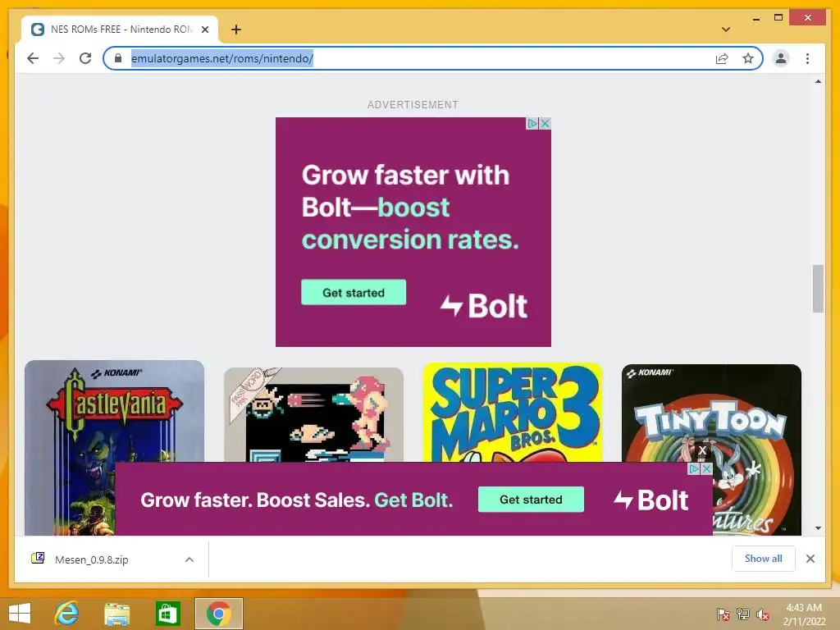The width and height of the screenshot is (840, 630).
Task: Open Tiny Toon Adventures cover
Action: (711, 413)
